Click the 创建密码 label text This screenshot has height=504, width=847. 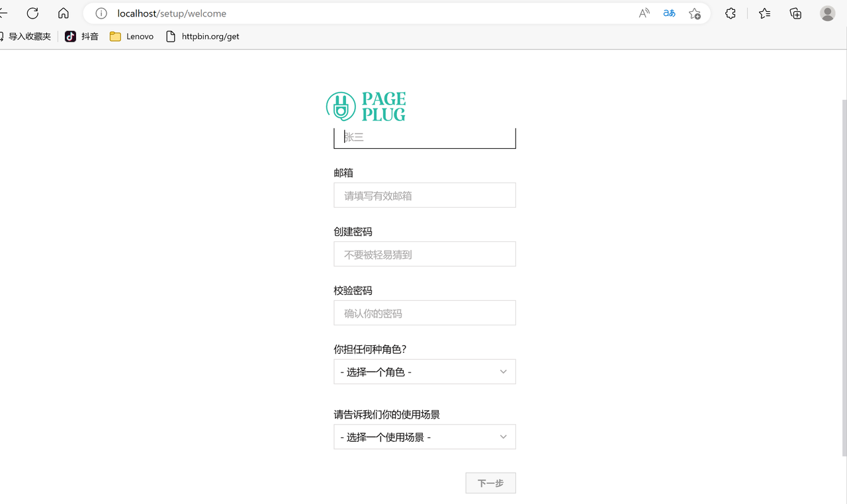click(x=353, y=231)
